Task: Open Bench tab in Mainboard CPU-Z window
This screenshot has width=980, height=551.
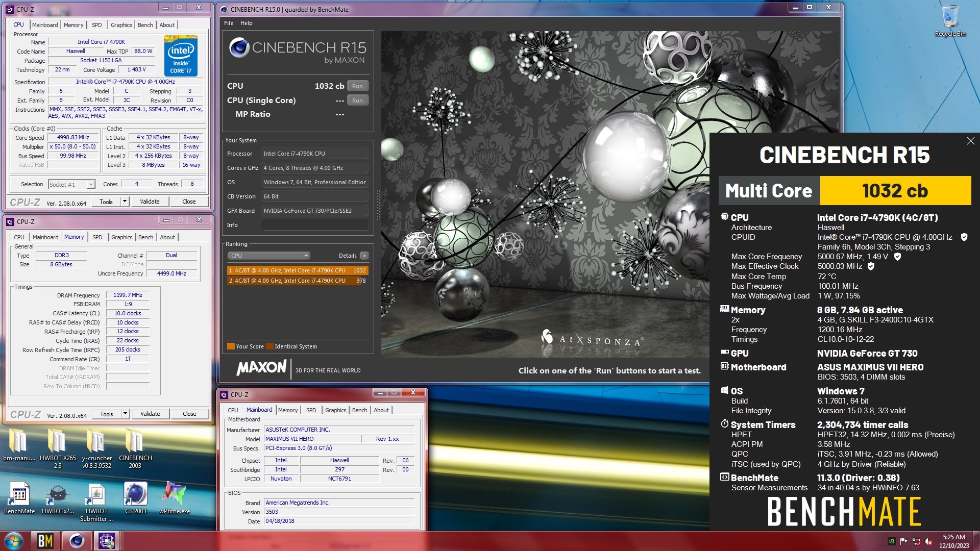Action: tap(360, 410)
